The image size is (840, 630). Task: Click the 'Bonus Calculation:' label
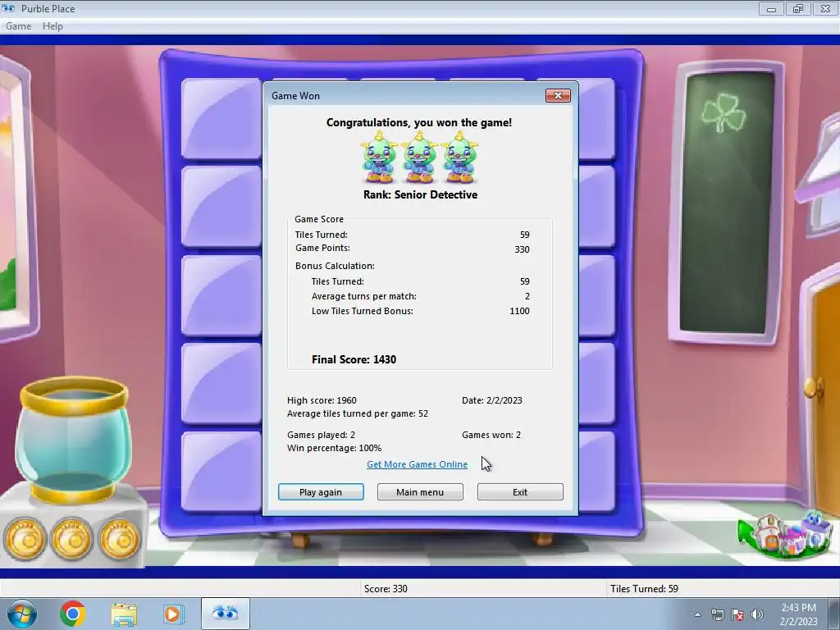(x=335, y=266)
